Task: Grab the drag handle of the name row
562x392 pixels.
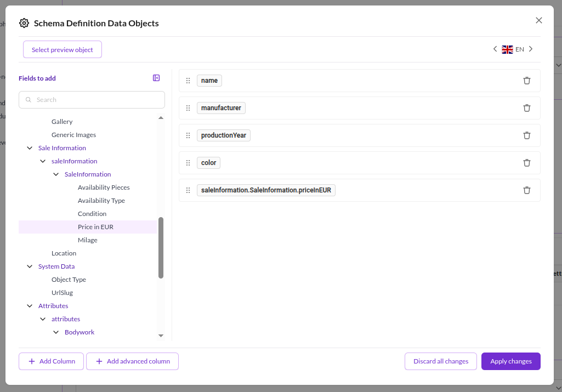Action: point(188,81)
